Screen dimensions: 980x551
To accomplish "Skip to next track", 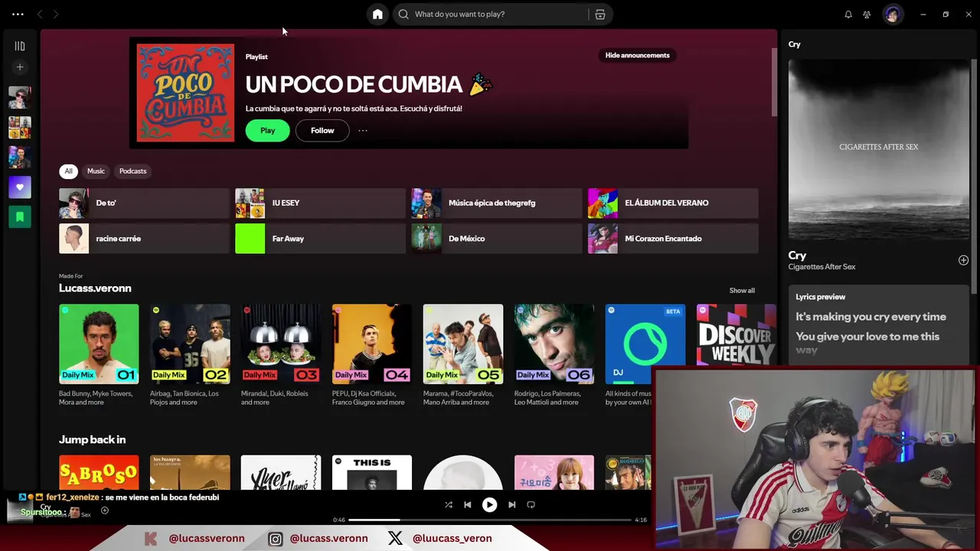I will pos(511,504).
